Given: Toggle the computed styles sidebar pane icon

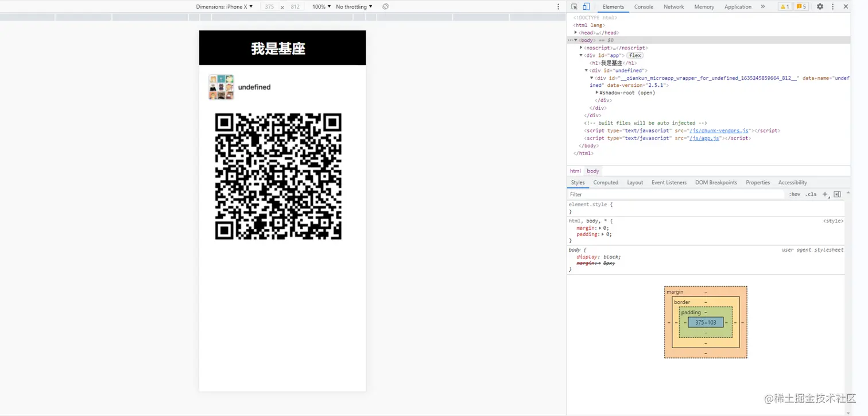Looking at the screenshot, I should click(837, 194).
